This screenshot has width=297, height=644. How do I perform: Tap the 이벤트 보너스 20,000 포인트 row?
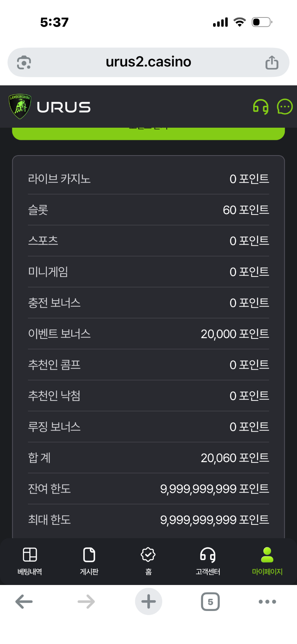(x=148, y=334)
